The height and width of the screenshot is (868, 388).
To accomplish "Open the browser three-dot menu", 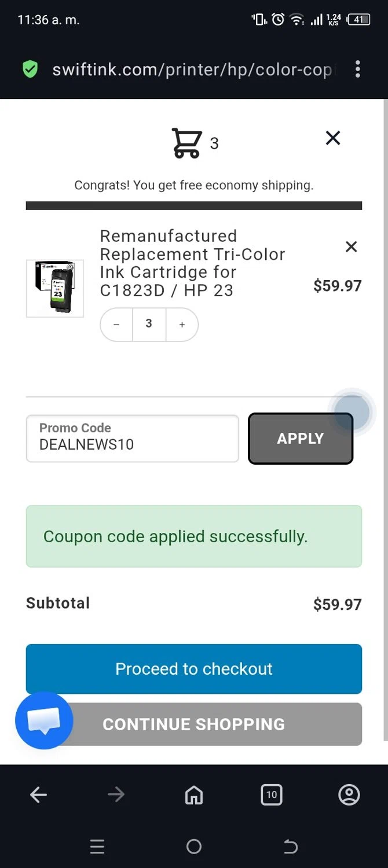I will (x=358, y=69).
